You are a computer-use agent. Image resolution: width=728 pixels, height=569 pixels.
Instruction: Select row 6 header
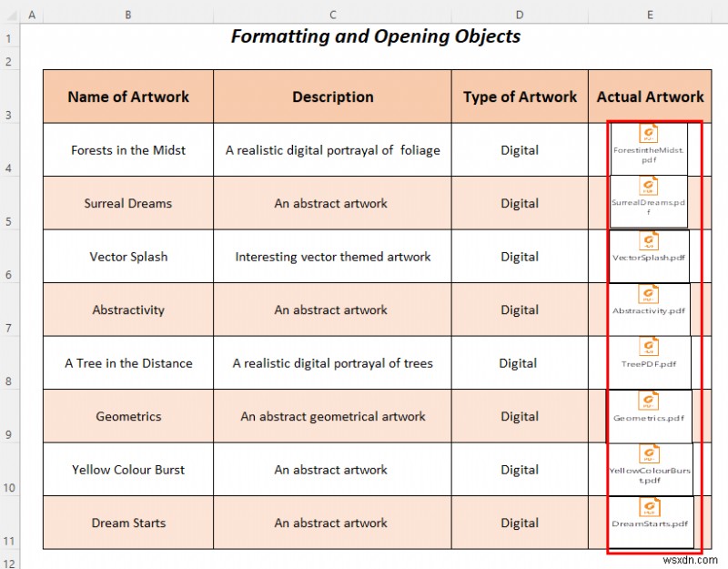pyautogui.click(x=10, y=257)
